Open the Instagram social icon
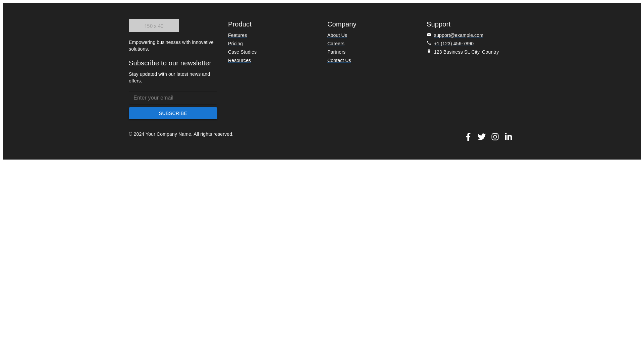 [x=495, y=137]
